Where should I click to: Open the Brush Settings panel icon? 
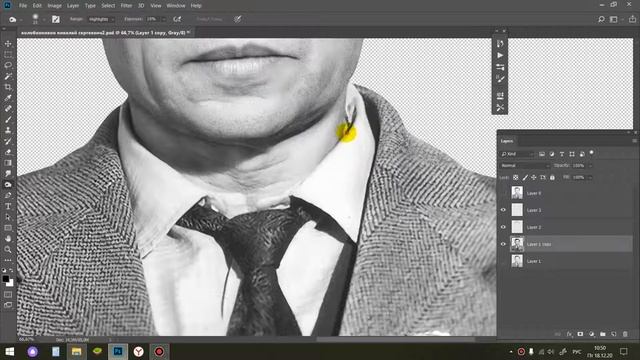tap(500, 79)
